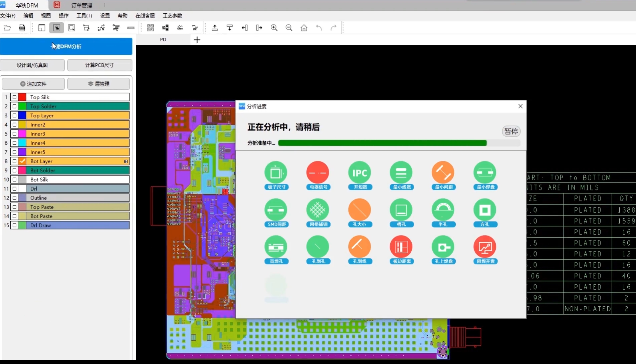Image resolution: width=636 pixels, height=364 pixels.
Task: Toggle the Drl Draw layer checkbox
Action: 14,225
